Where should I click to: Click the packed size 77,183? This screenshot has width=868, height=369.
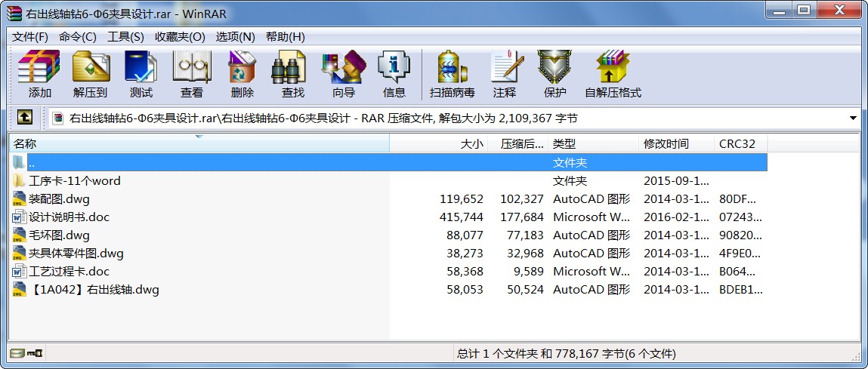point(525,235)
